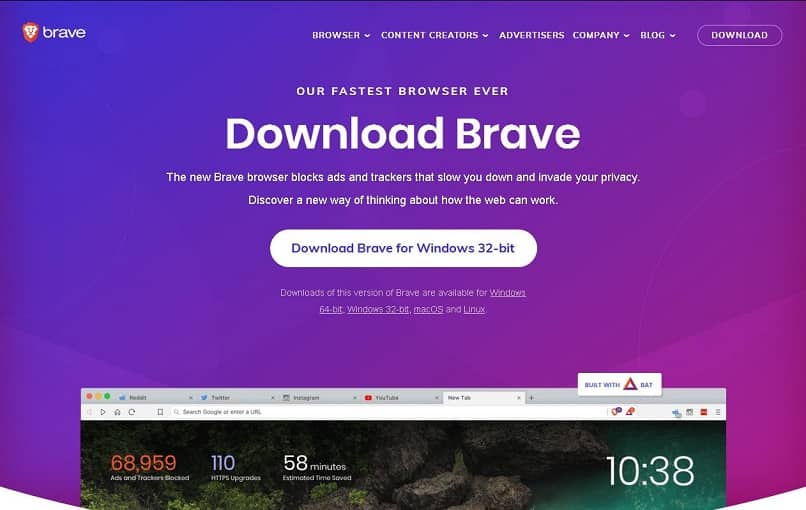This screenshot has height=510, width=806.
Task: Close the New Tab tab
Action: pyautogui.click(x=519, y=398)
